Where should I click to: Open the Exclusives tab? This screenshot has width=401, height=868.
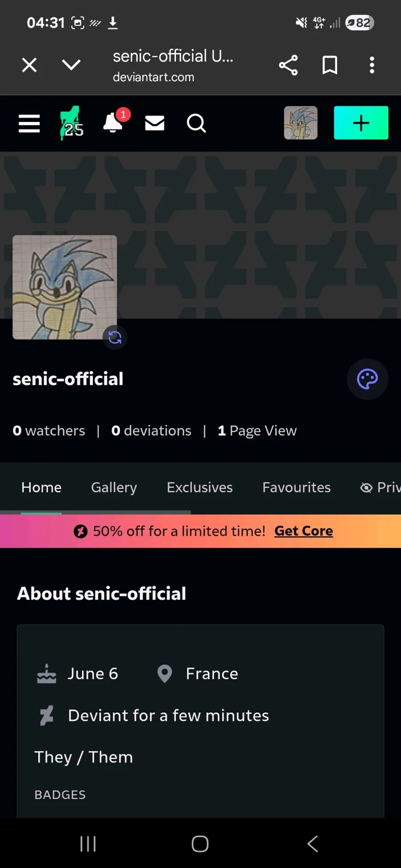coord(200,488)
